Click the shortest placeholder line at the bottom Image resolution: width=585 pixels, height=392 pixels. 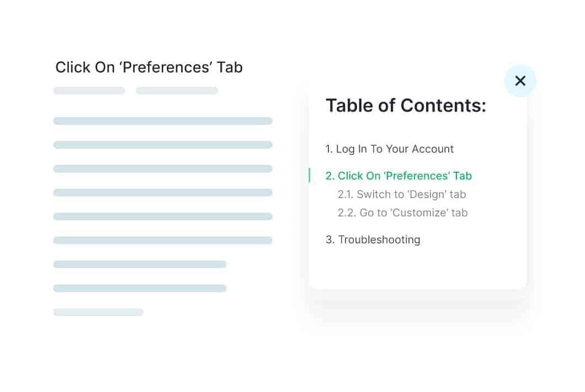[x=98, y=312]
